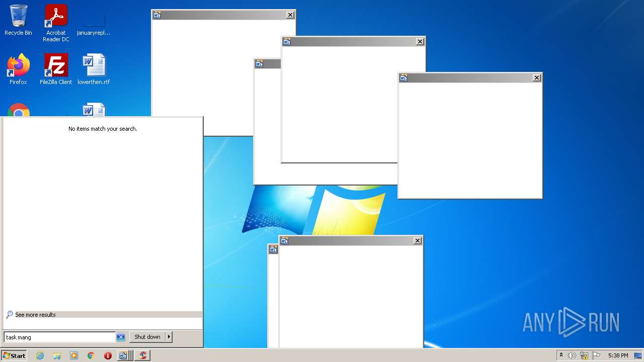Image resolution: width=644 pixels, height=362 pixels.
Task: Close blank window overlapped by Start menu
Action: 290,15
